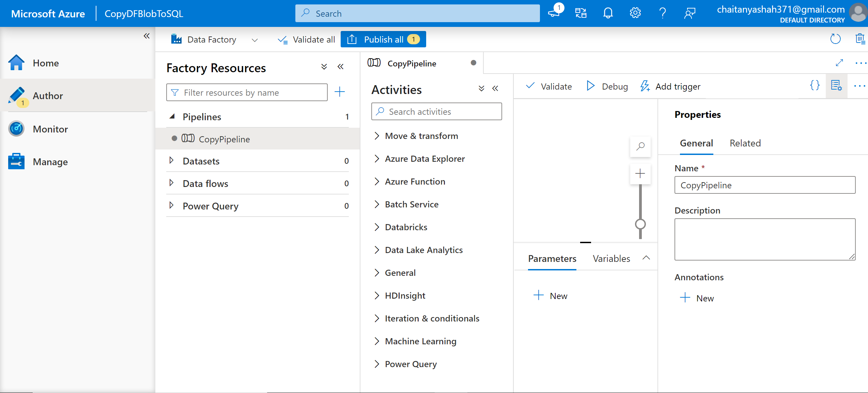Image resolution: width=868 pixels, height=393 pixels.
Task: Expand all Activities categories with down chevrons
Action: [481, 89]
